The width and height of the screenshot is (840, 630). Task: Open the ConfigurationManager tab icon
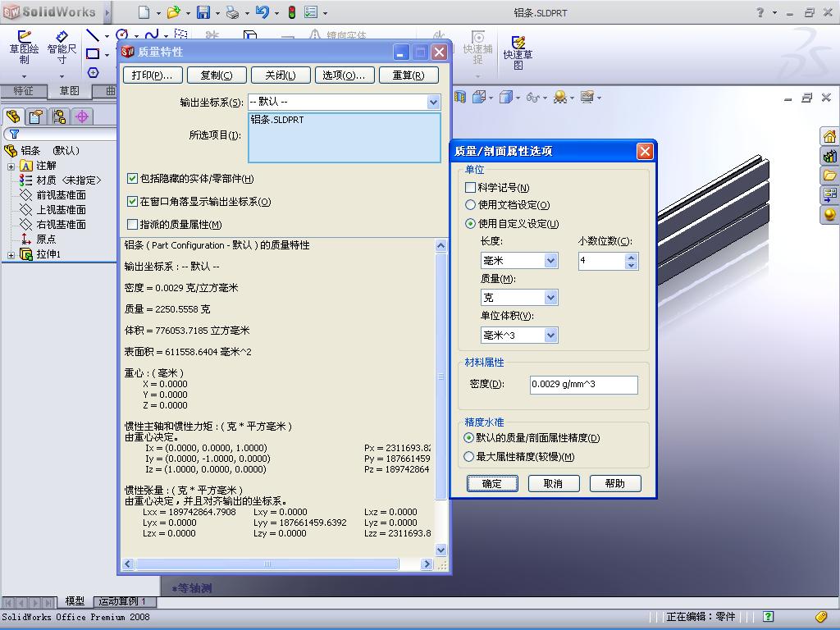[x=59, y=116]
